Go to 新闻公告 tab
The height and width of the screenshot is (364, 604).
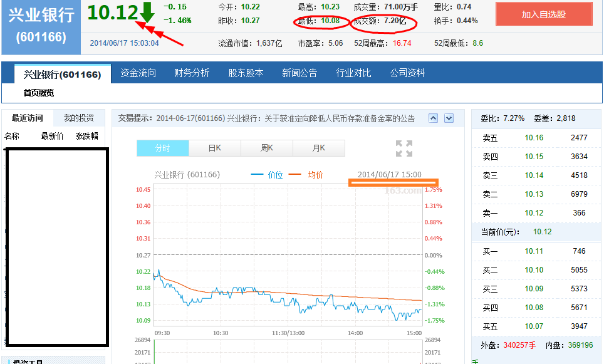click(x=299, y=73)
